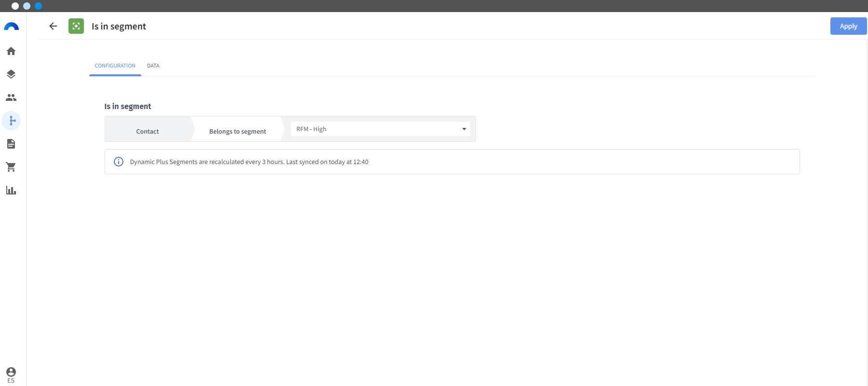Screen dimensions: 868x386
Task: Click the 'Is in segment' page title
Action: click(119, 26)
